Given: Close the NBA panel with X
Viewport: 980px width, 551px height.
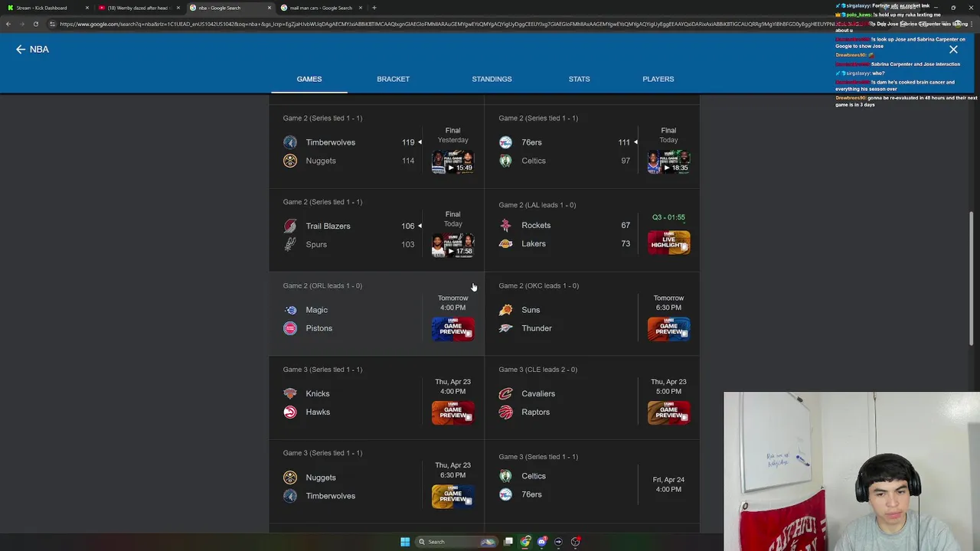Looking at the screenshot, I should [953, 49].
